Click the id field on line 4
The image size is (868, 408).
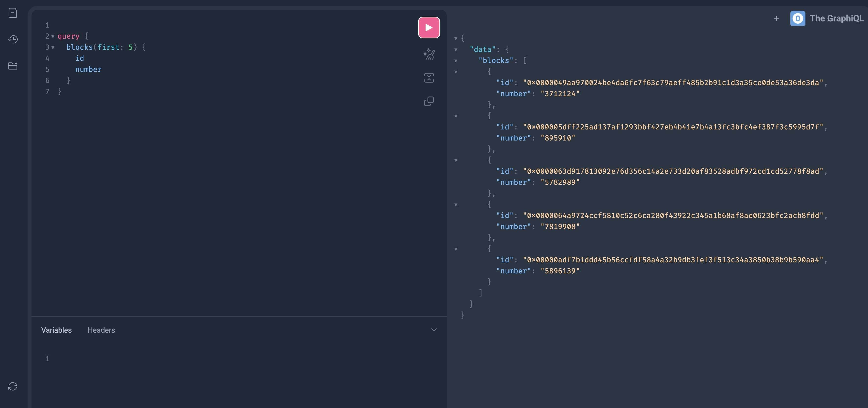click(79, 58)
